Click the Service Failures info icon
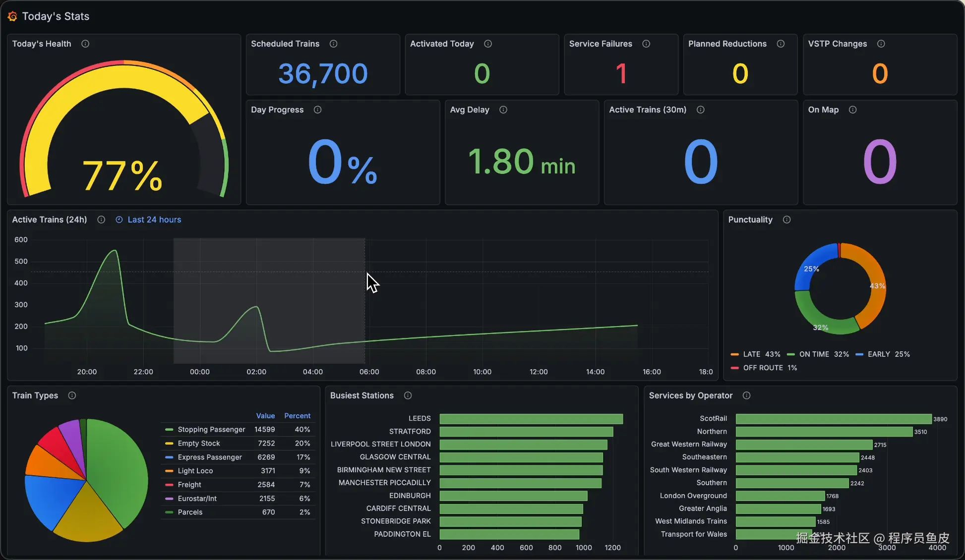965x560 pixels. [x=646, y=44]
